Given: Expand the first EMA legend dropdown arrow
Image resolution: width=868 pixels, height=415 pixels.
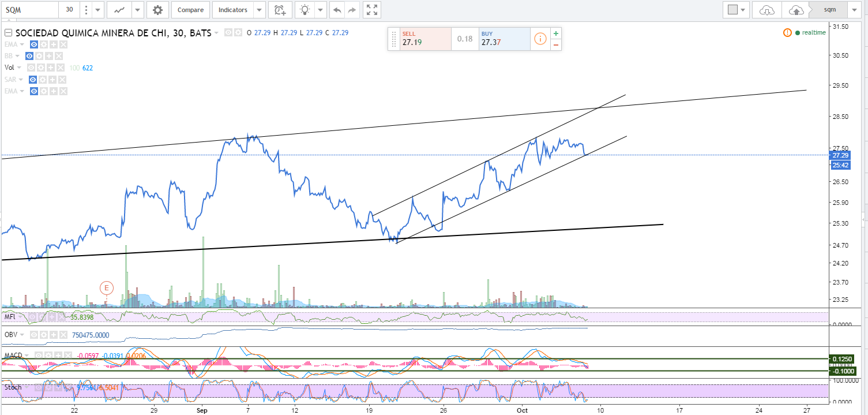Looking at the screenshot, I should (22, 44).
